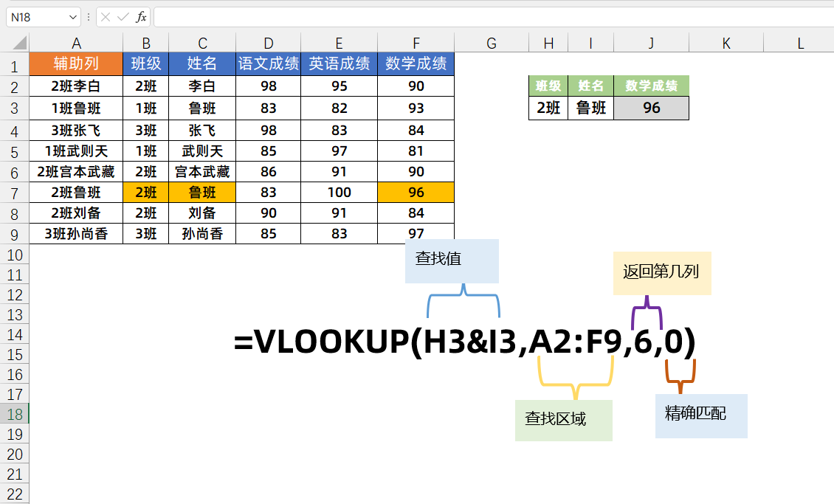Click the 精确匹配 callout box
This screenshot has height=504, width=834.
click(700, 415)
